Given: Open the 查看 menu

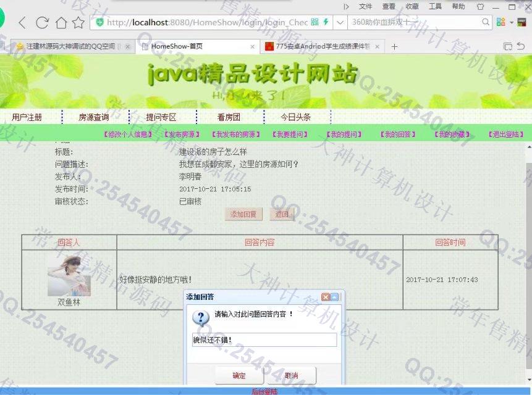Looking at the screenshot, I should coord(389,6).
